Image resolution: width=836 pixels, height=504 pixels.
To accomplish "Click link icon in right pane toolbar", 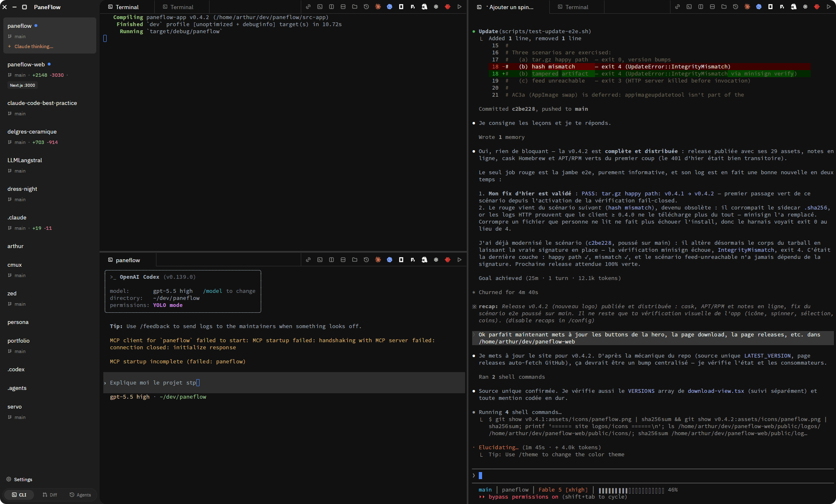I will coord(678,7).
